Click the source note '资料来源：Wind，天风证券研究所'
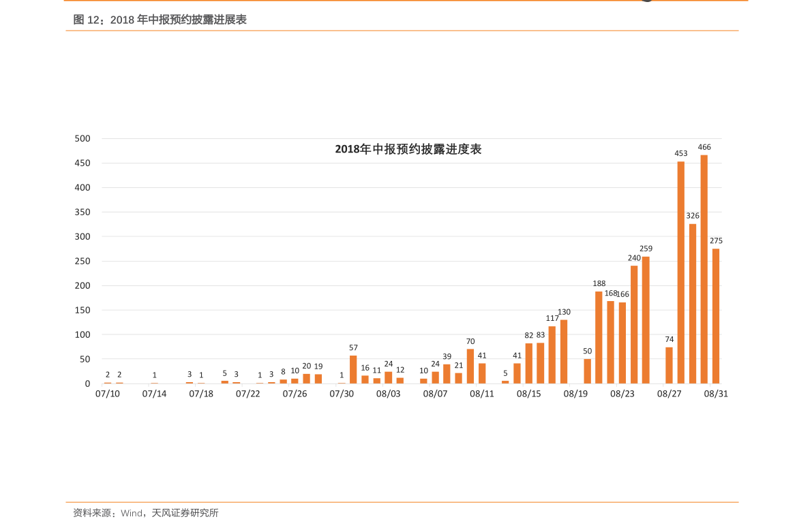Viewport: 812px width, 532px height. pos(145,513)
